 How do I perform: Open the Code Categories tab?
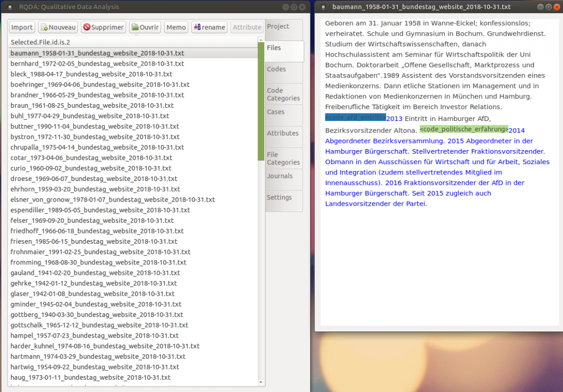pyautogui.click(x=282, y=94)
